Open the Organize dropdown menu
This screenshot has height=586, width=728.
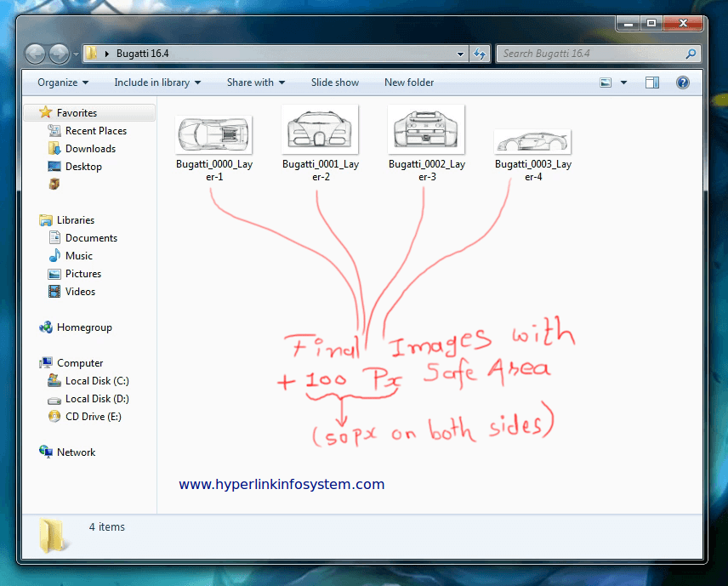click(63, 82)
